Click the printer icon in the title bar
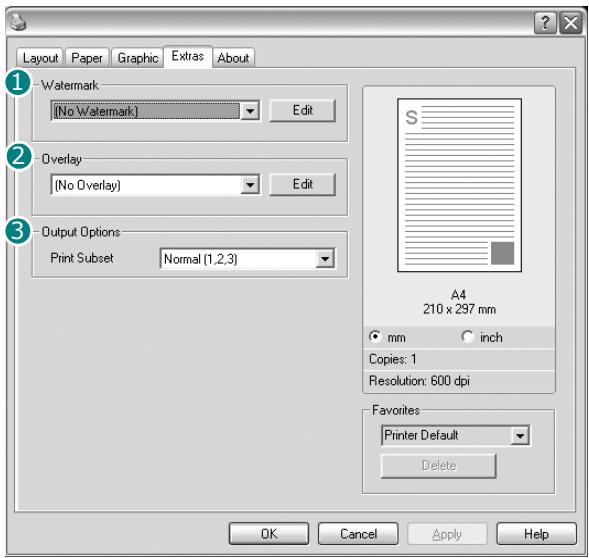 [18, 22]
